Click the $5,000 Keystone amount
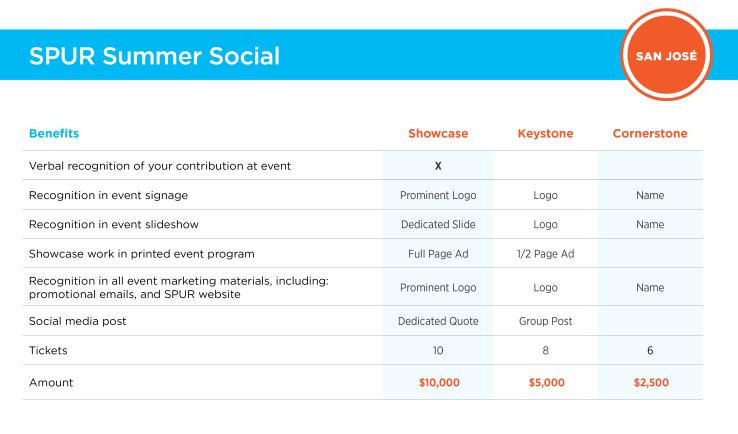The height and width of the screenshot is (434, 738). [546, 382]
